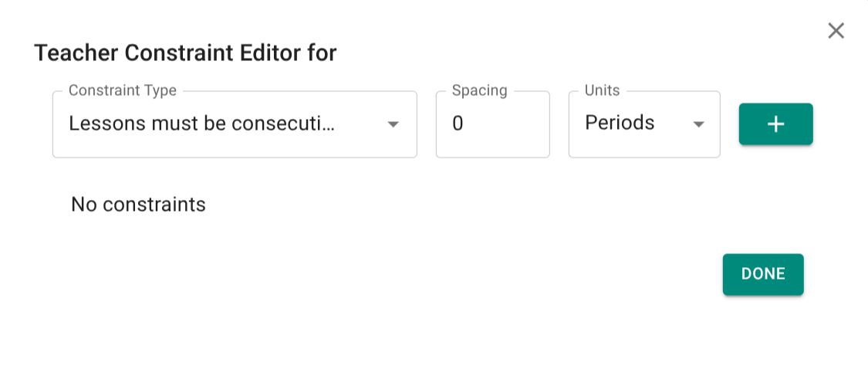Open the Constraint Type combo box
Image resolution: width=868 pixels, height=366 pixels.
coord(235,124)
